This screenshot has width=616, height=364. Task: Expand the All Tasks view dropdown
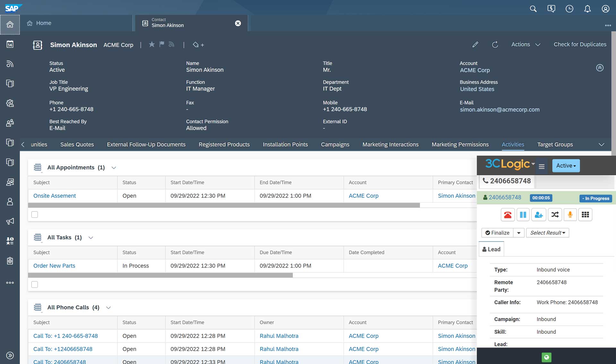tap(91, 237)
